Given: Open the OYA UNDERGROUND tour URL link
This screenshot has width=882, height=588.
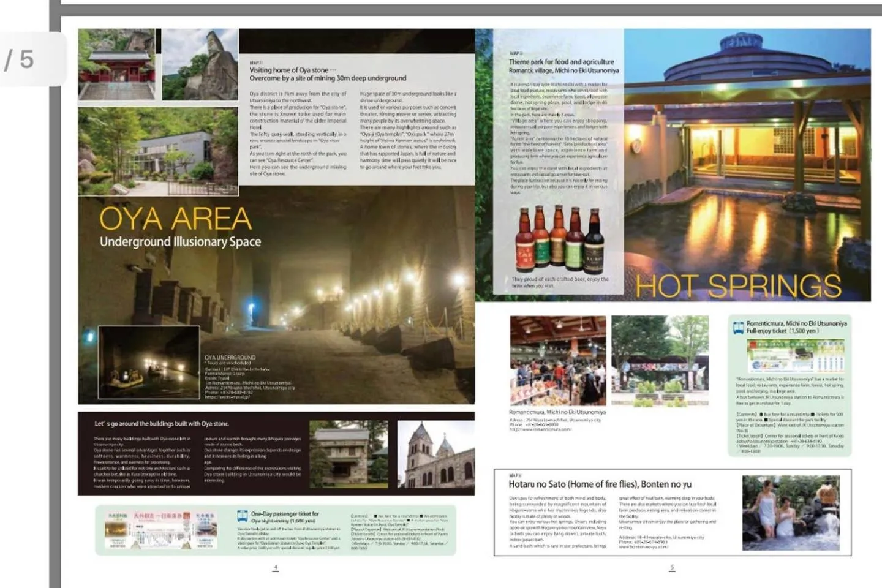Looking at the screenshot, I should pyautogui.click(x=227, y=397).
